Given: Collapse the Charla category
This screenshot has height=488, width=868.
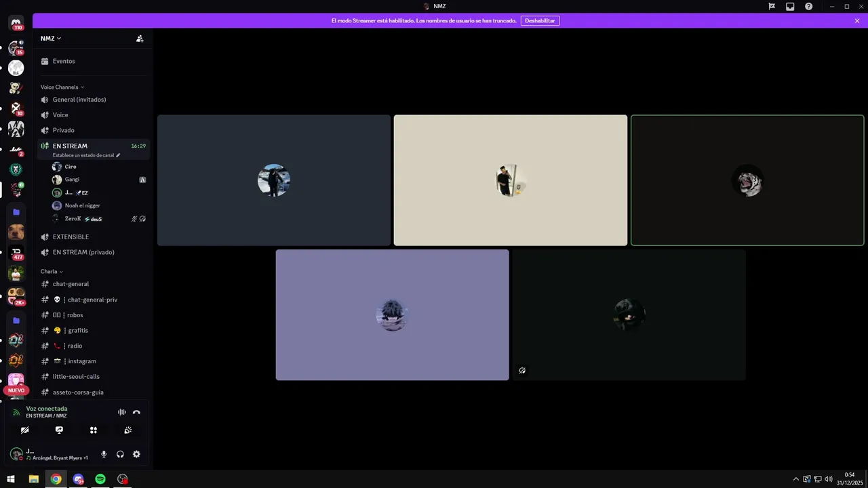Looking at the screenshot, I should click(52, 272).
